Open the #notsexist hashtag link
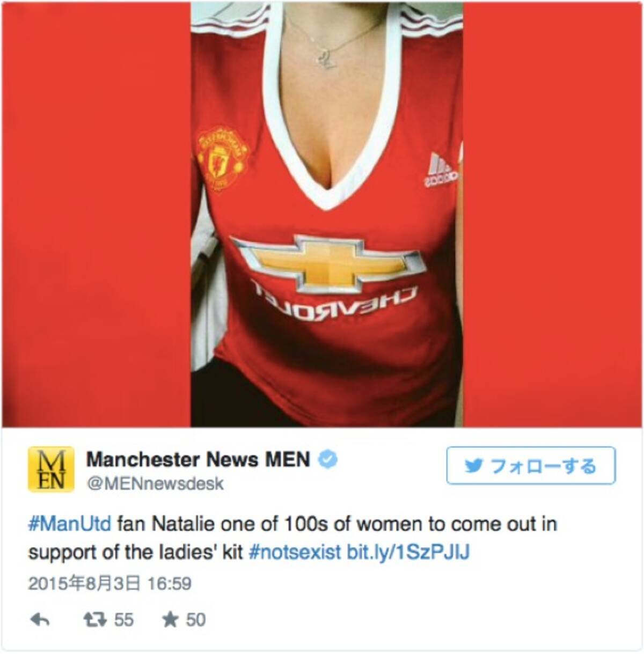The width and height of the screenshot is (644, 654). (x=295, y=553)
